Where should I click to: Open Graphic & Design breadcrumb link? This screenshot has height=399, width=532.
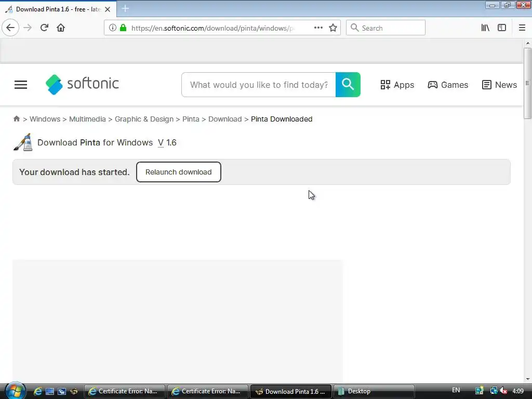tap(144, 119)
